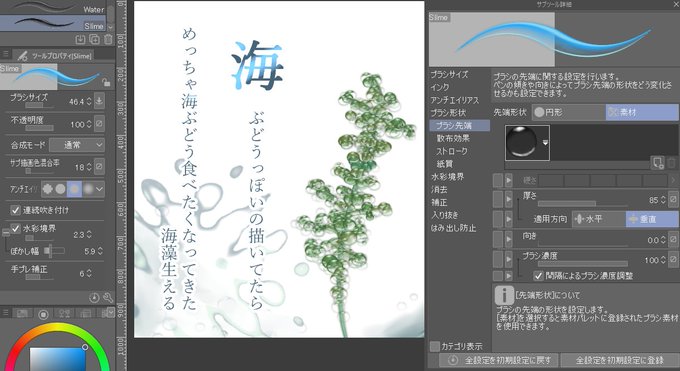
Task: Click inside the color wheel square
Action: pyautogui.click(x=58, y=359)
